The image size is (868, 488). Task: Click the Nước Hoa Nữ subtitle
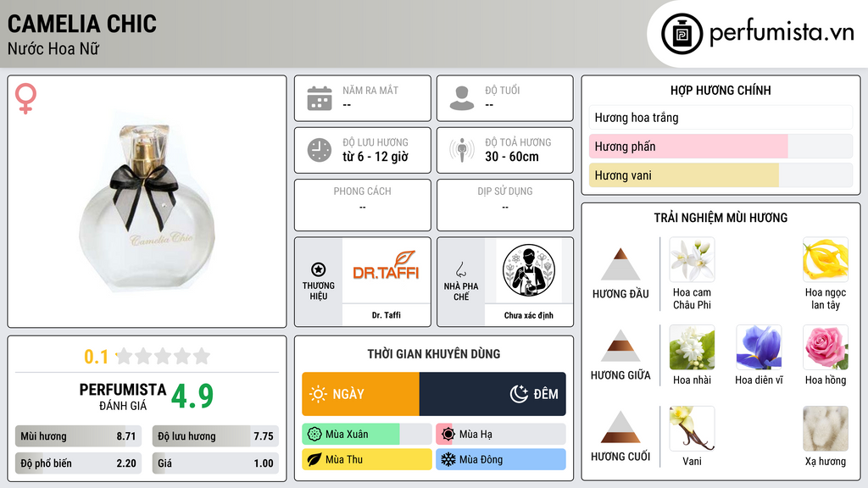pos(53,48)
